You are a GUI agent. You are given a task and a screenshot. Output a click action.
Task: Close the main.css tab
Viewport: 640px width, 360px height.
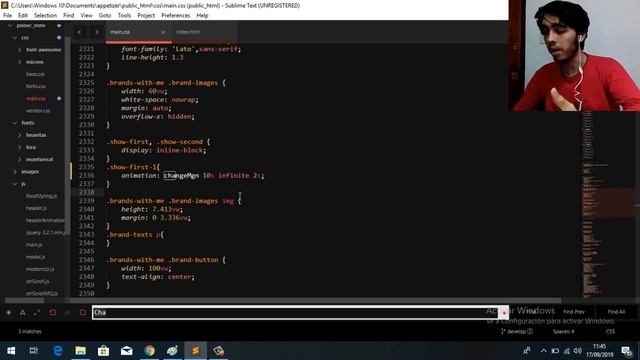click(x=163, y=32)
